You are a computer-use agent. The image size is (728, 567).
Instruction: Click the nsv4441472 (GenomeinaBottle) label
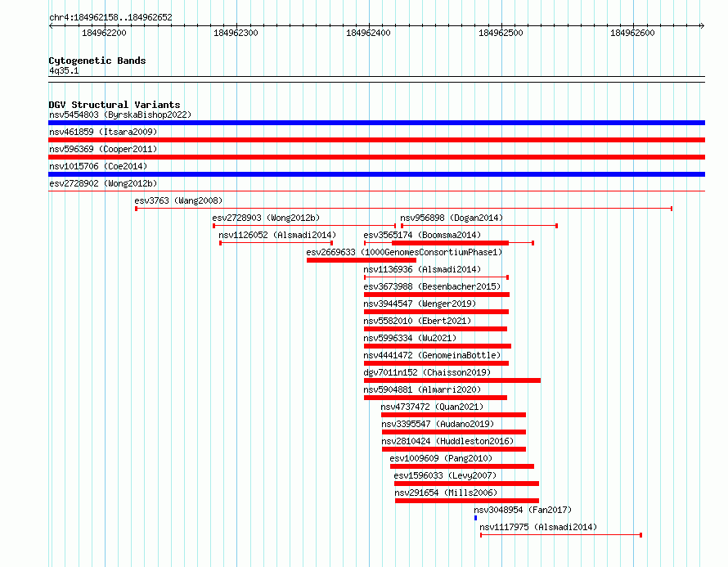[432, 355]
